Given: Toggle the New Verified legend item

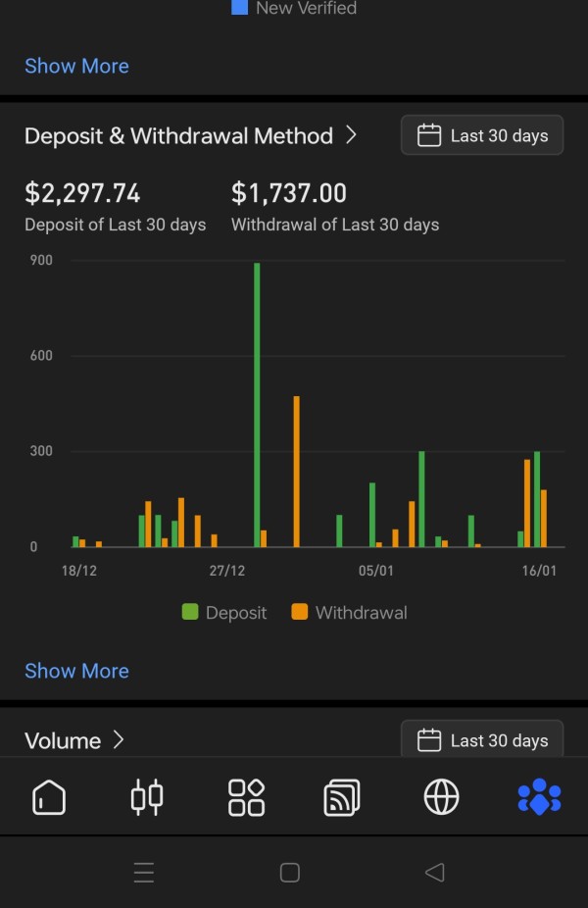Looking at the screenshot, I should [x=294, y=8].
